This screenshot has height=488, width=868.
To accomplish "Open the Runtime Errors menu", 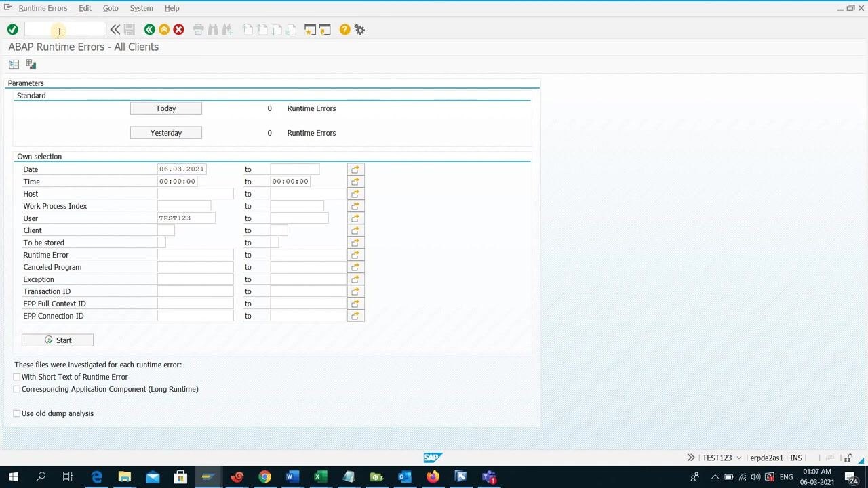I will point(43,8).
